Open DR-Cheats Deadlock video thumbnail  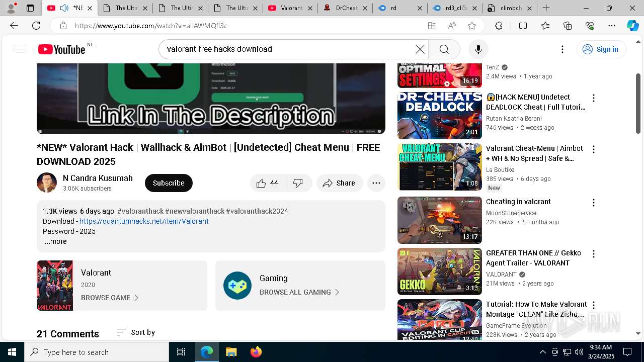click(440, 116)
